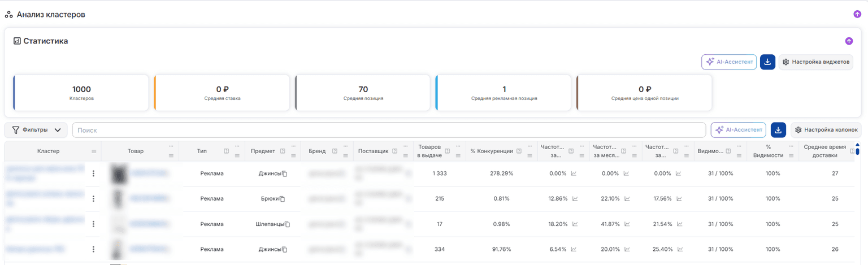This screenshot has width=868, height=265.
Task: Open the % Конкуренции column filter menu
Action: click(x=530, y=155)
